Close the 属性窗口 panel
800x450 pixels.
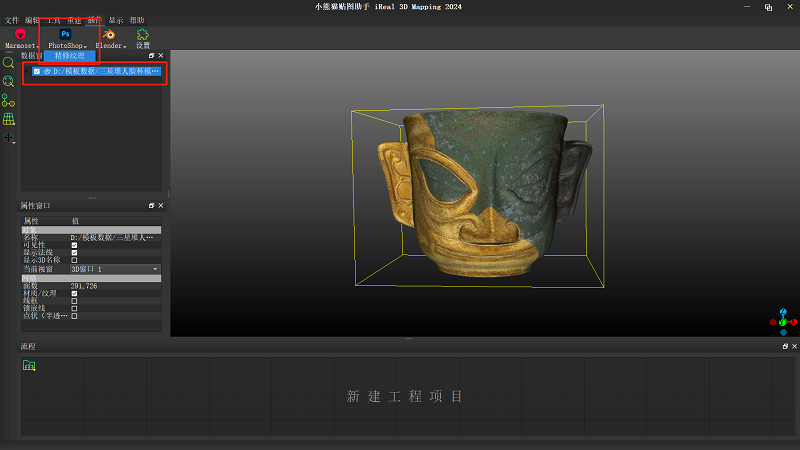[161, 206]
